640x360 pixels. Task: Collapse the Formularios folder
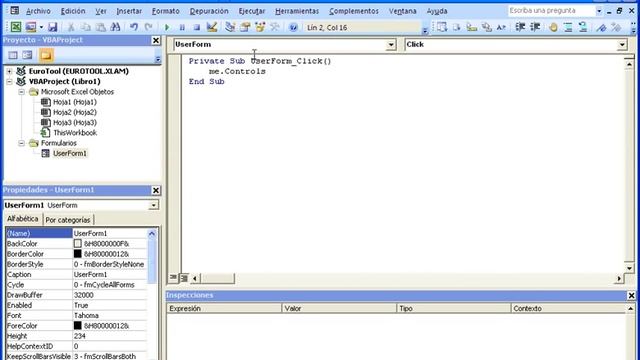[21, 143]
